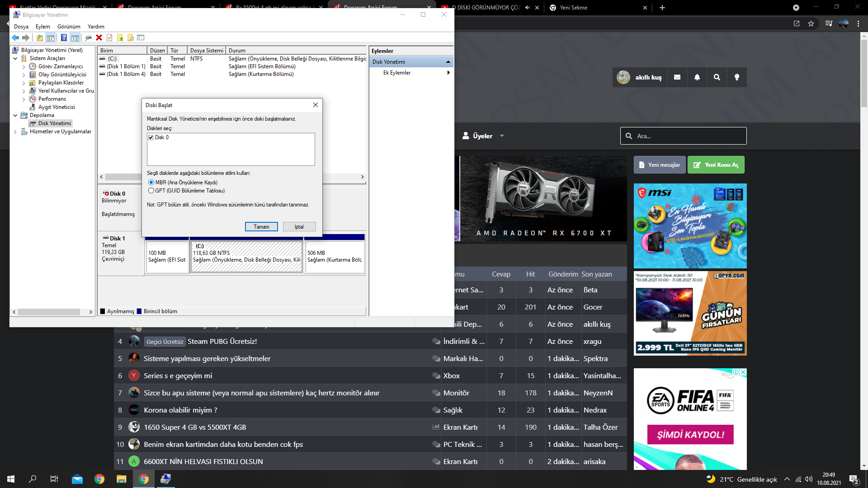The width and height of the screenshot is (868, 488).
Task: Click the browser bookmark star icon
Action: click(x=811, y=23)
